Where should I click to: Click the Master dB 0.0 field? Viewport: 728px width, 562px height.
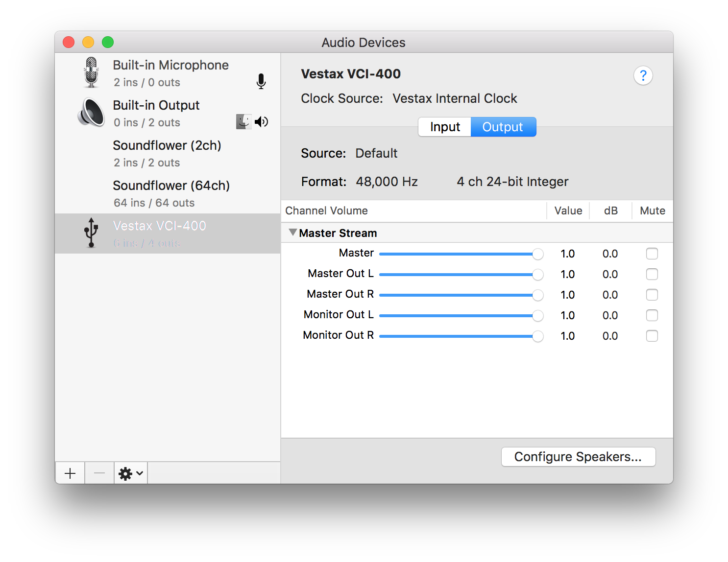tap(610, 254)
